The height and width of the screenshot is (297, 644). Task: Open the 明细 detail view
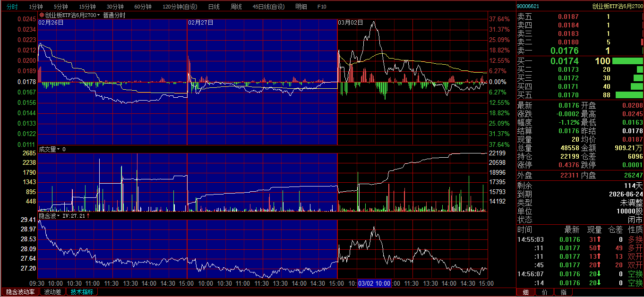click(301, 7)
